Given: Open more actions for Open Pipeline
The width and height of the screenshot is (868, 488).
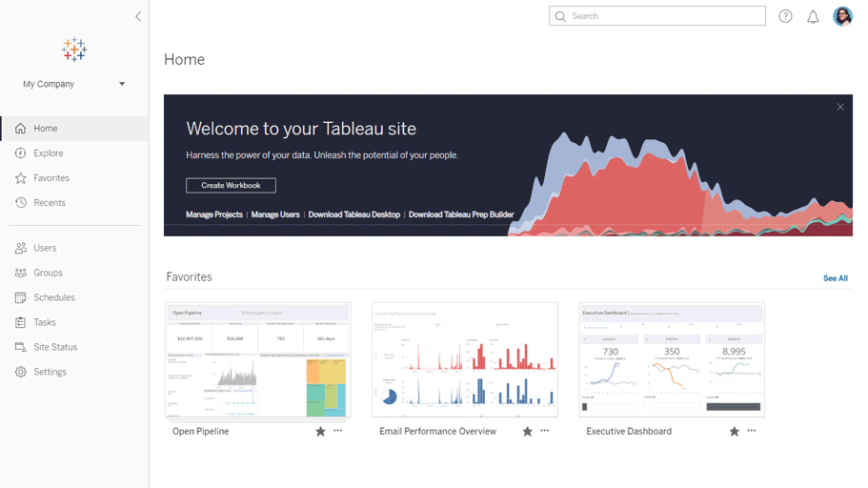Looking at the screenshot, I should pos(337,431).
